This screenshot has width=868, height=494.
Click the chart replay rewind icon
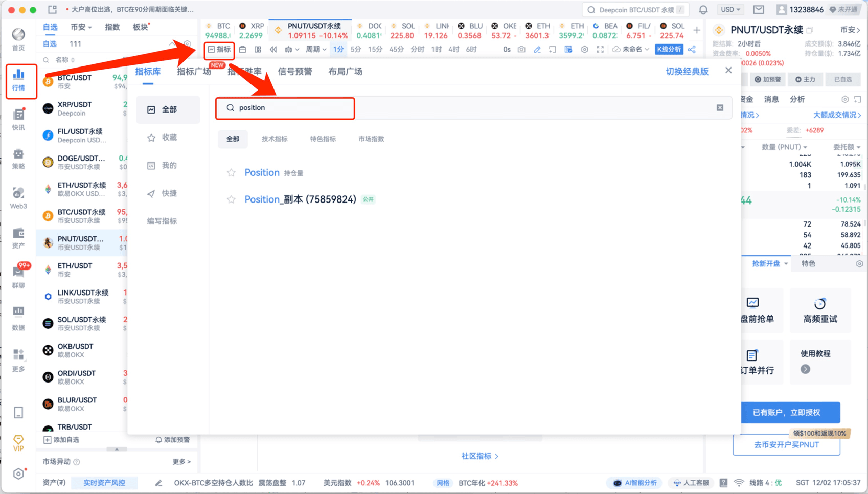(x=273, y=50)
